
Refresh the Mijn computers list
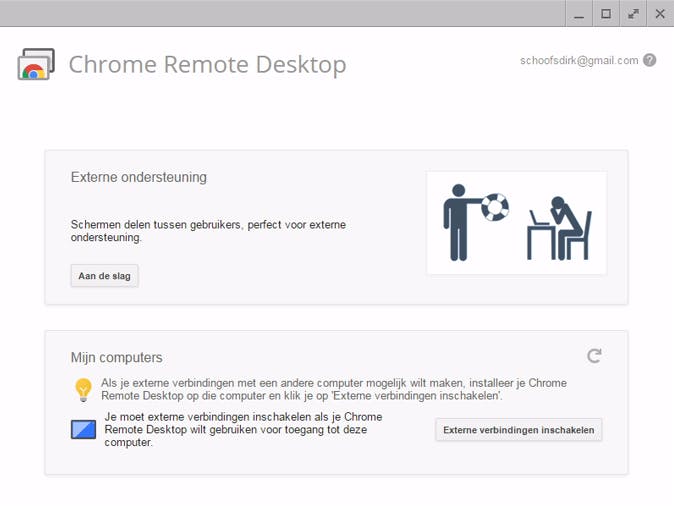(594, 356)
